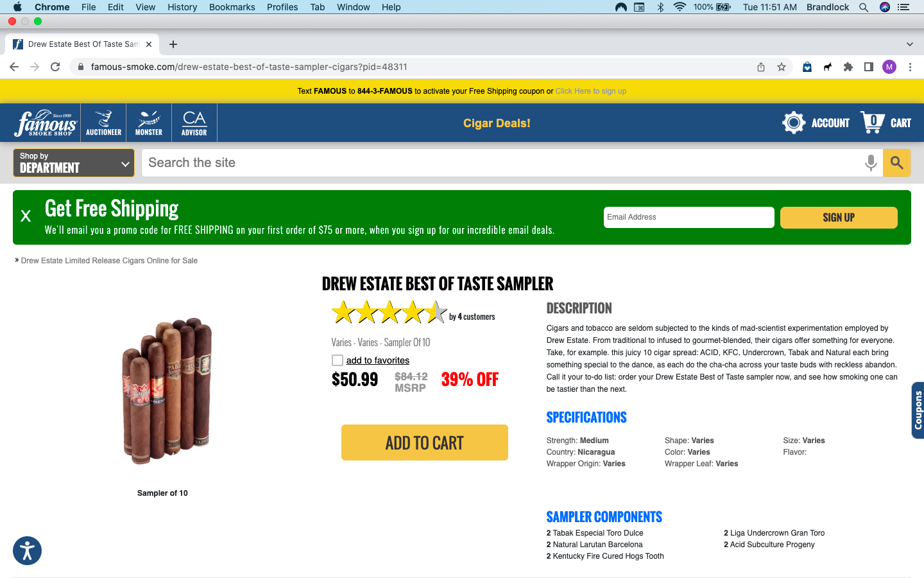Viewport: 924px width, 578px height.
Task: Close the Get Free Shipping banner
Action: (x=26, y=216)
